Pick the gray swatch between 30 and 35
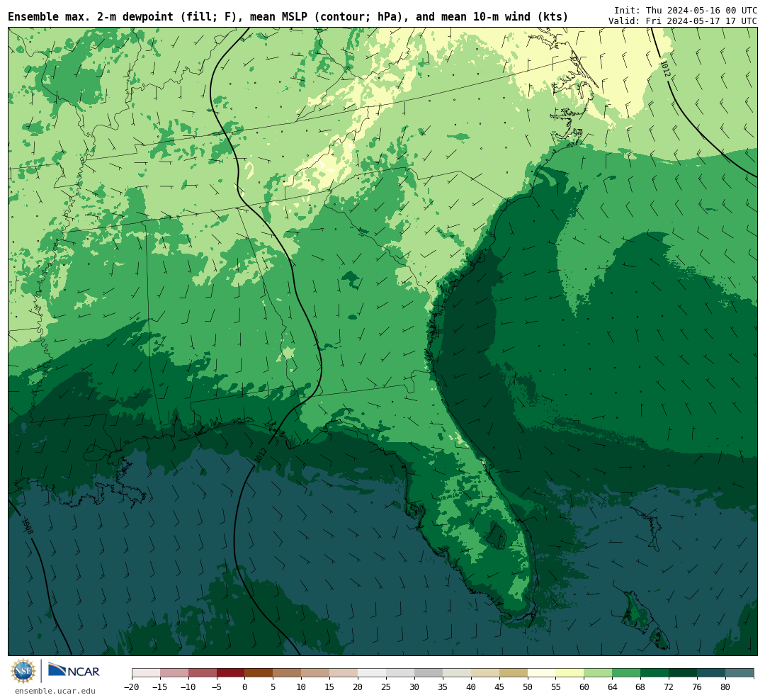This screenshot has height=700, width=765. pyautogui.click(x=429, y=673)
